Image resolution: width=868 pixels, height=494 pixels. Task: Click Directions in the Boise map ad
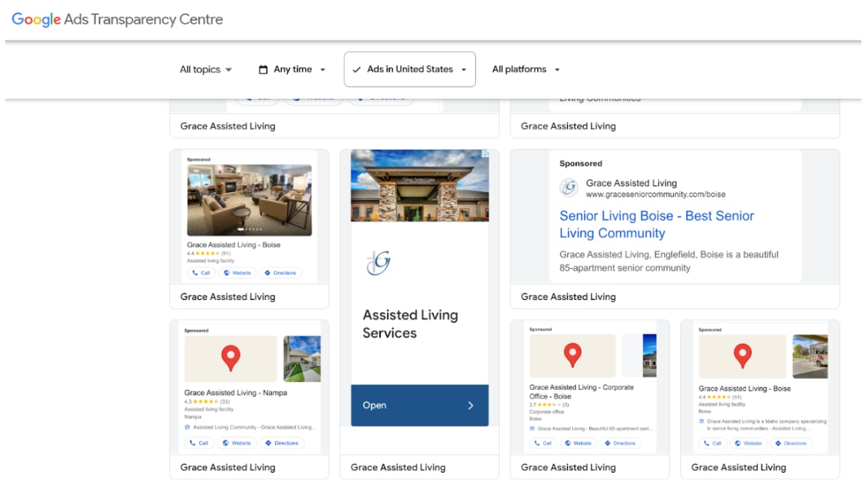click(x=791, y=443)
